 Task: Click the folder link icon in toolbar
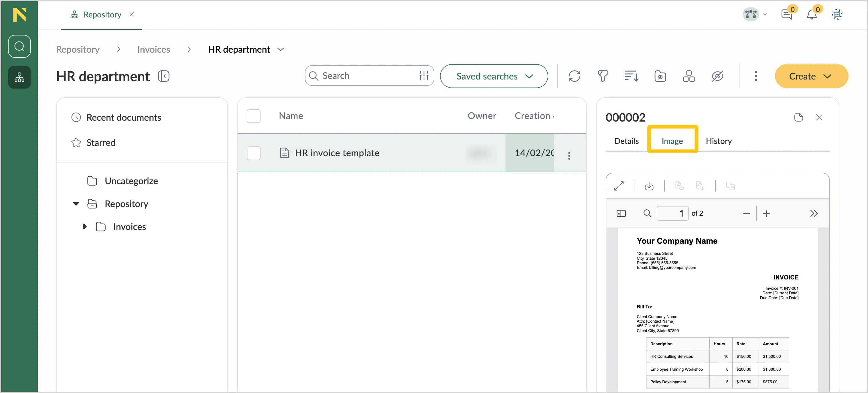[660, 76]
